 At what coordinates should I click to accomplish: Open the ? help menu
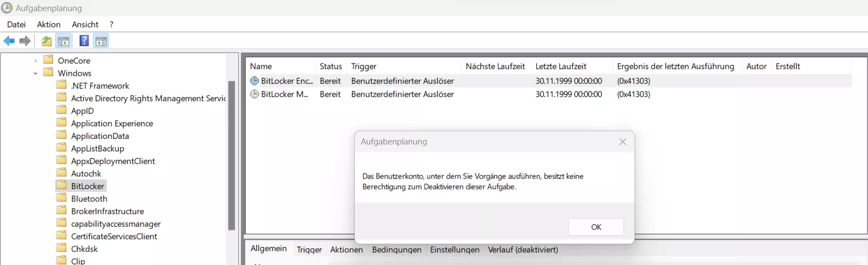(112, 25)
